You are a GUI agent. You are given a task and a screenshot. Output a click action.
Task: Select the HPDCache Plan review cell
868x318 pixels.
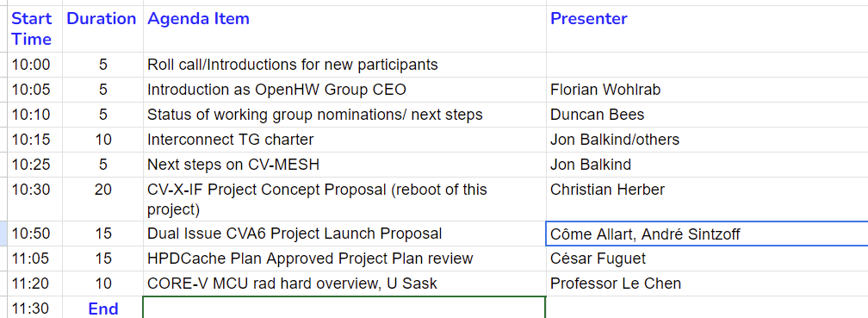pos(344,259)
